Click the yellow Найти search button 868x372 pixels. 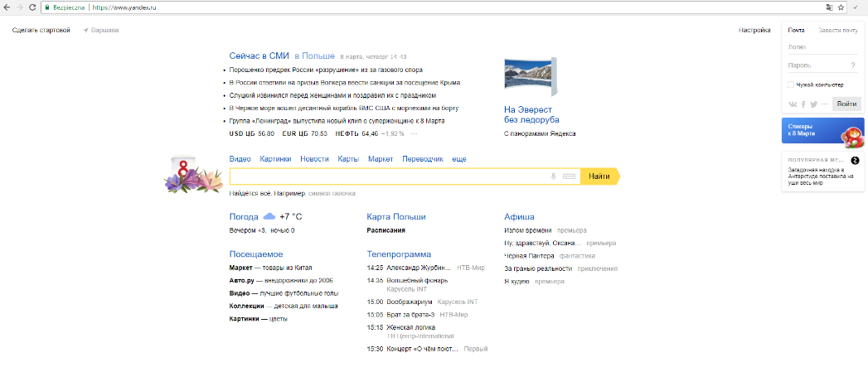[x=600, y=176]
